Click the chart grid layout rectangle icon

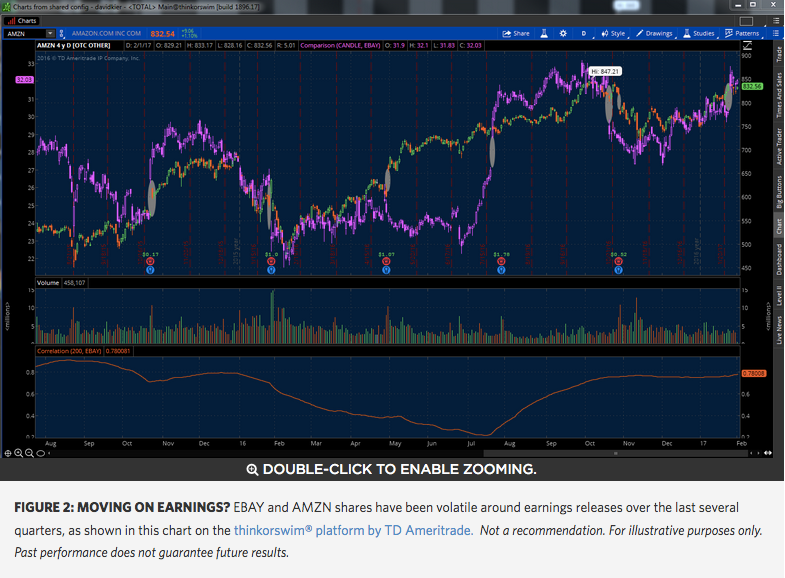coord(746,21)
